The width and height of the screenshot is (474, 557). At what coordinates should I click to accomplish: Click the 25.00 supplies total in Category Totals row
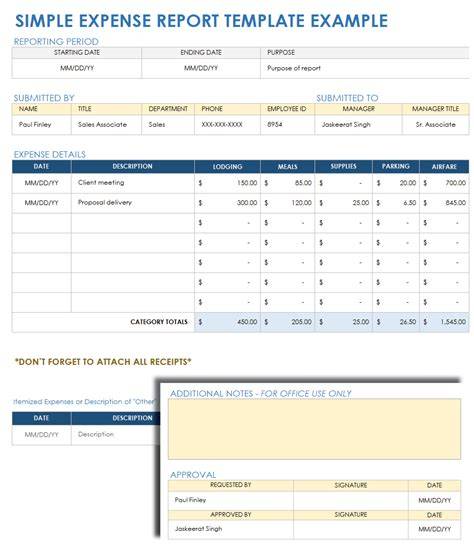pos(343,322)
